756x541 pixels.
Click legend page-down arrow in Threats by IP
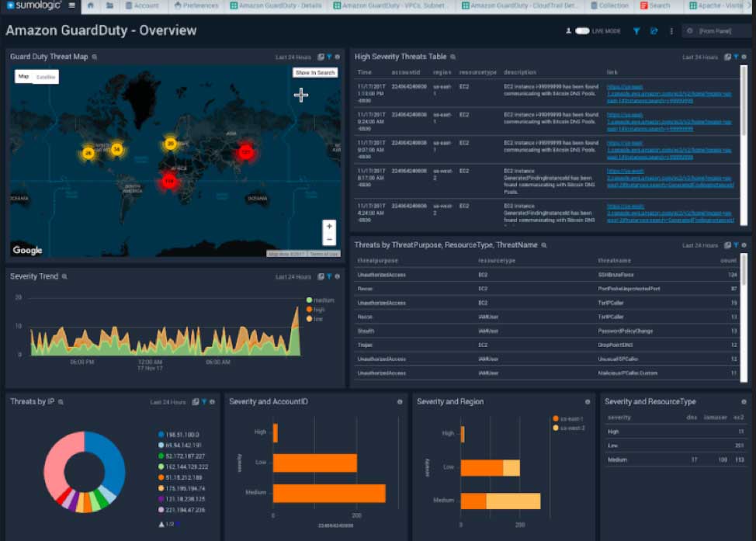(178, 524)
